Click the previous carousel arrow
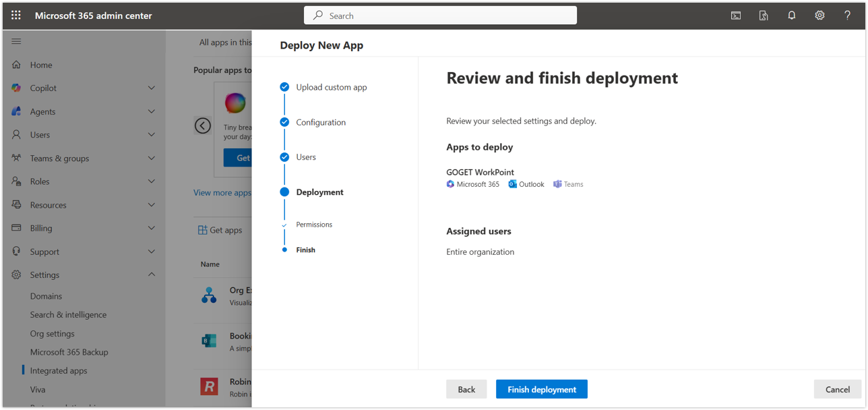 [203, 125]
